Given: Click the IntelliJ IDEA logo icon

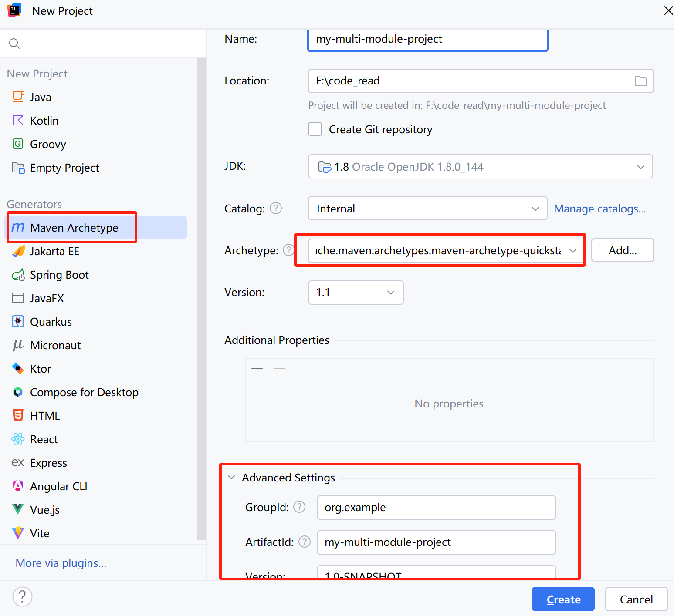Looking at the screenshot, I should (14, 10).
